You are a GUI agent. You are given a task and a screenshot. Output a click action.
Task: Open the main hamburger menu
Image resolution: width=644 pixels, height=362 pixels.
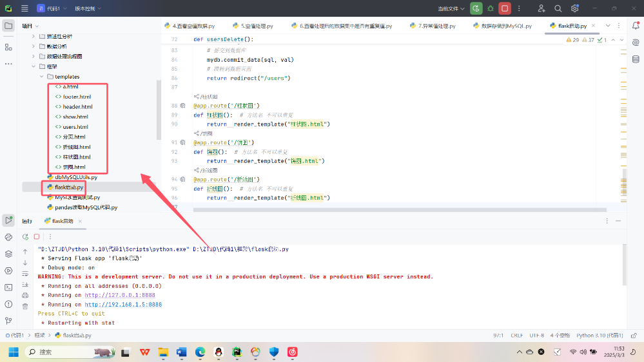(24, 8)
